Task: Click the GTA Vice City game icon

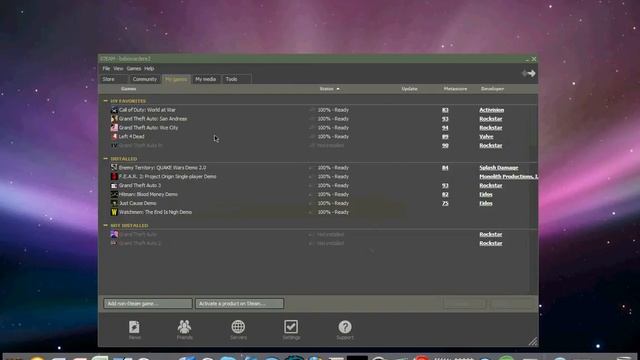Action: point(114,128)
